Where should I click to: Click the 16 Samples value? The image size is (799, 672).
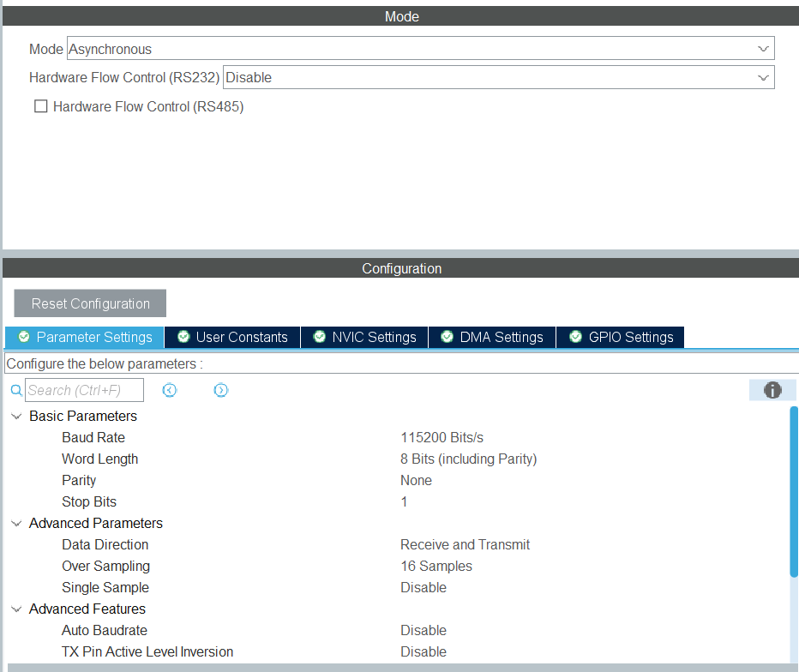point(436,566)
